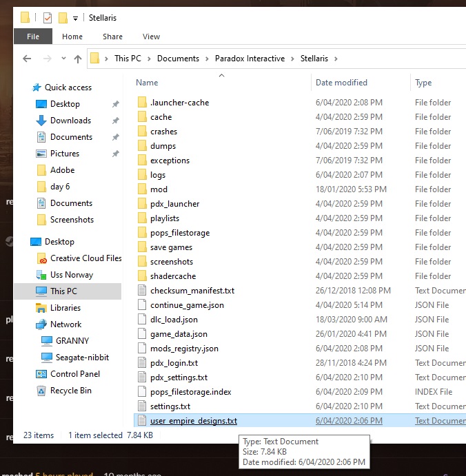Screen dimensions: 466x476
Task: Switch to the Home ribbon tab
Action: tap(72, 37)
